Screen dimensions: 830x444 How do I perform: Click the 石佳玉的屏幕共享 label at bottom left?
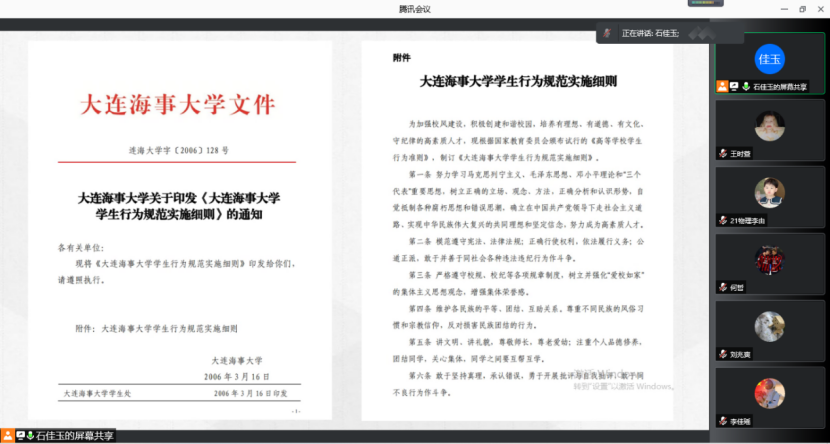[x=75, y=436]
